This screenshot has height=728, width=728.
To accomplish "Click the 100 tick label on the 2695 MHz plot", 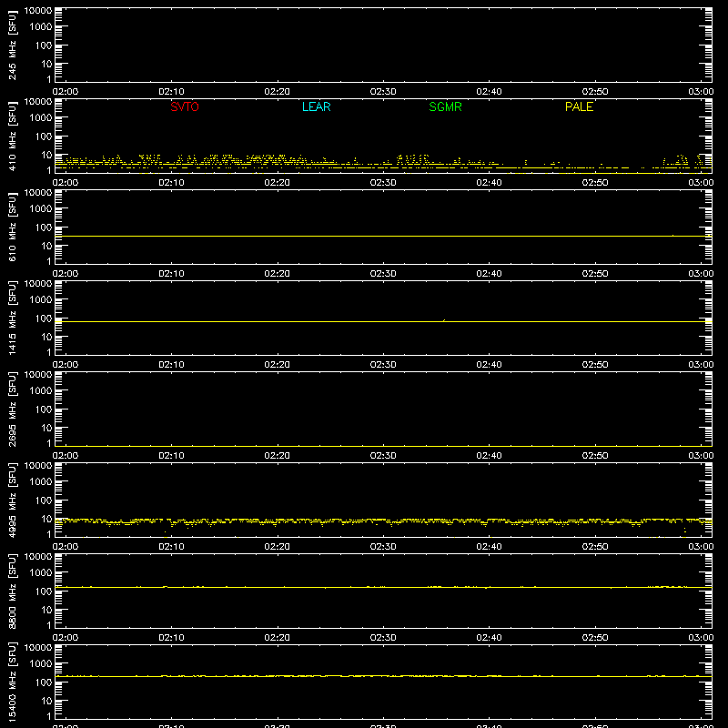I will [x=44, y=409].
